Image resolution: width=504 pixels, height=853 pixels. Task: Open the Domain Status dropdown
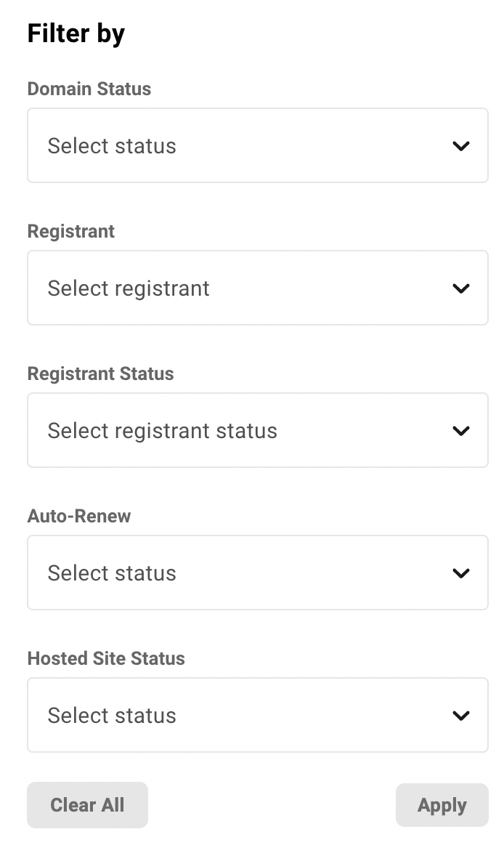[258, 145]
